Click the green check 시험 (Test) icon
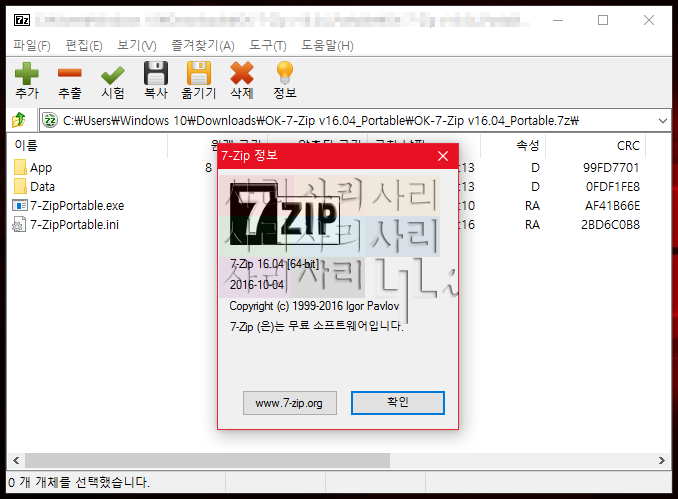 112,75
